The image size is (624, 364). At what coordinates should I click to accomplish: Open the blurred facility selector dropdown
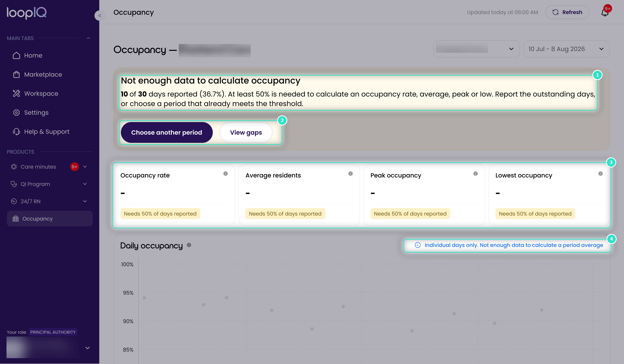coord(476,49)
